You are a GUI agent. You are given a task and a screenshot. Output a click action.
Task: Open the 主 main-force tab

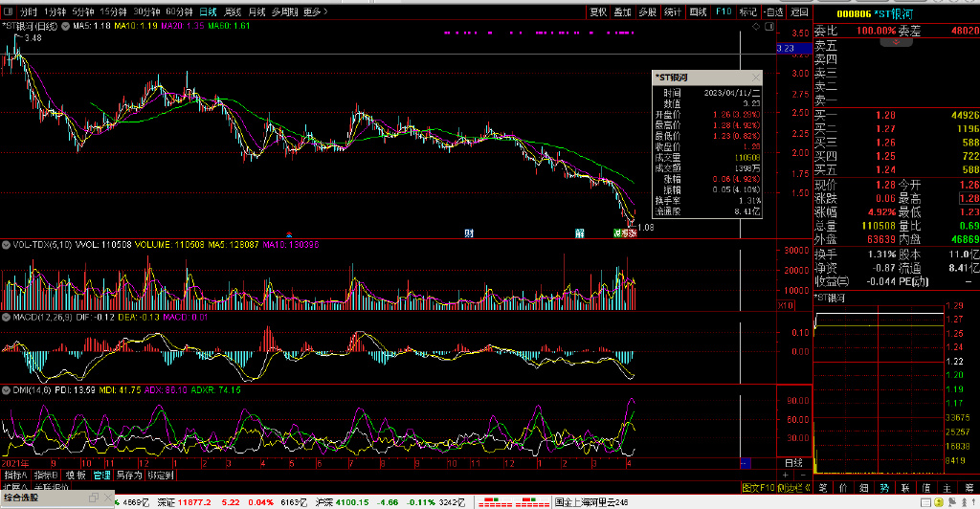click(x=947, y=488)
